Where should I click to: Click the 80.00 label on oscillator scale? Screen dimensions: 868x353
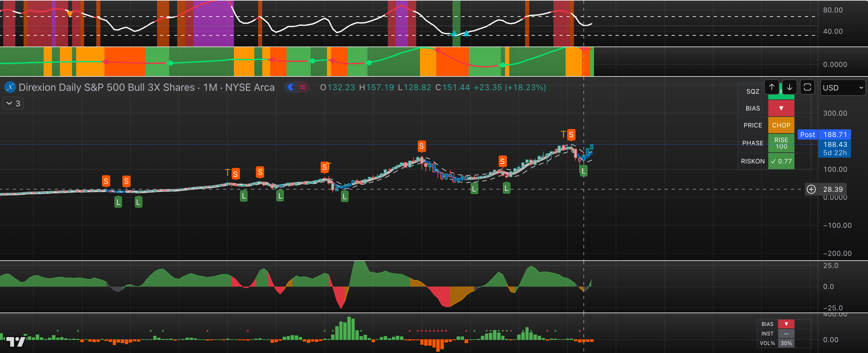(833, 10)
